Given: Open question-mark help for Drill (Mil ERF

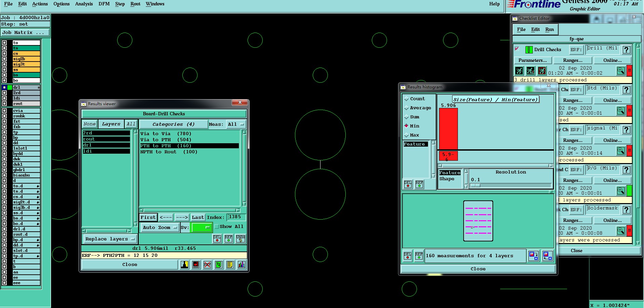Looking at the screenshot, I should point(626,50).
